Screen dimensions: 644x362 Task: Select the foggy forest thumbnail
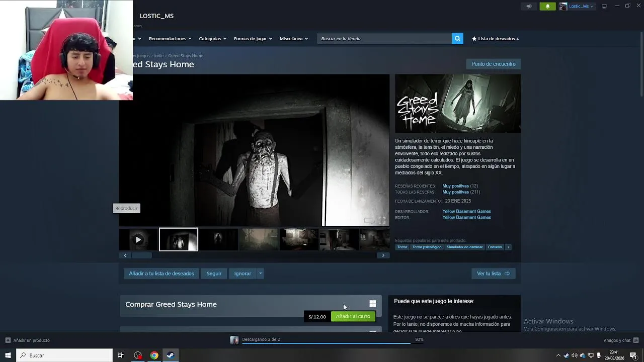258,240
